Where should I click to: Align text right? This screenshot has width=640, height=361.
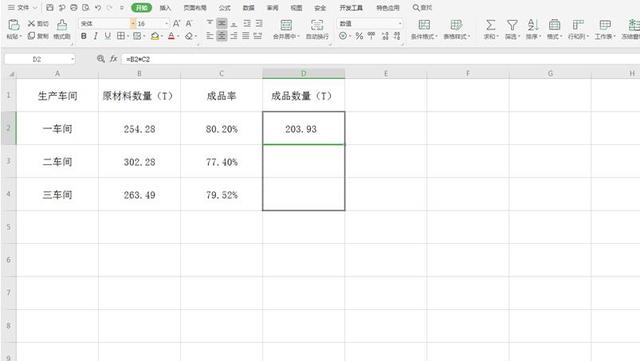(234, 36)
